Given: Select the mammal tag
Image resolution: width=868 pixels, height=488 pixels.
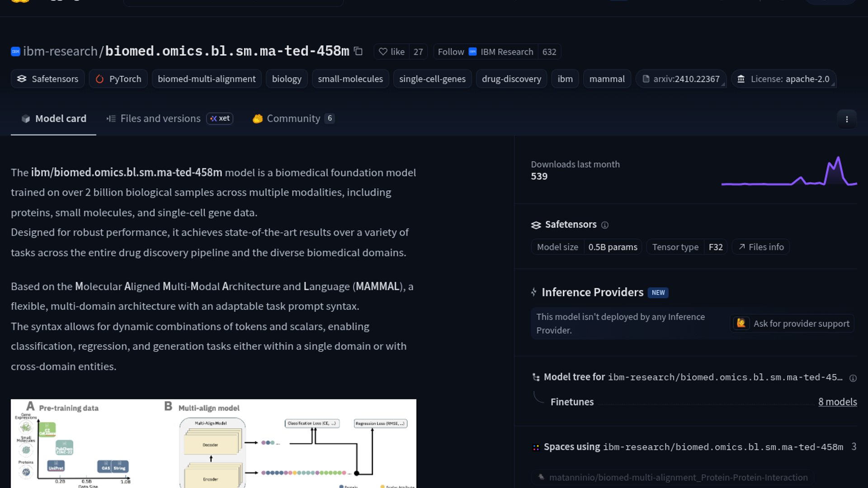Looking at the screenshot, I should click(607, 79).
